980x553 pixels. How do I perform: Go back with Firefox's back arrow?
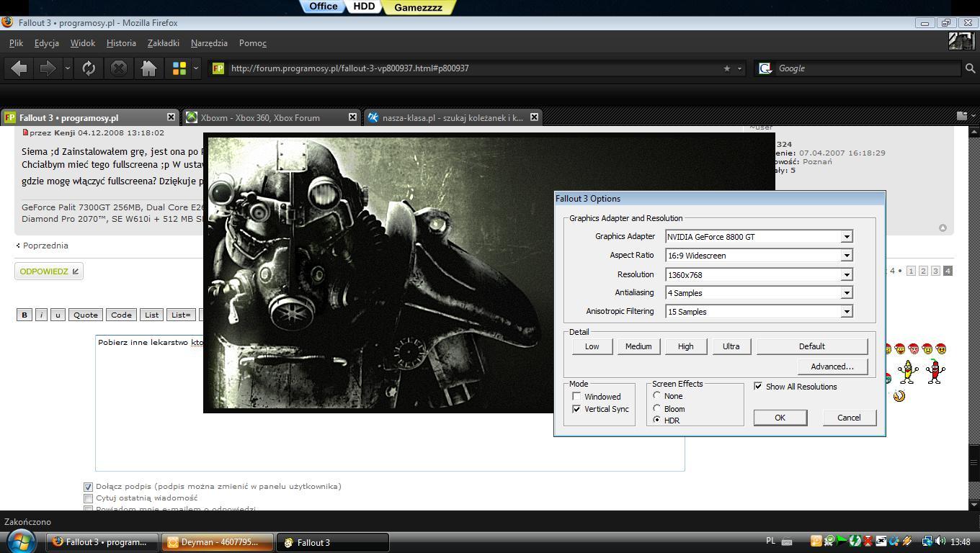coord(19,68)
